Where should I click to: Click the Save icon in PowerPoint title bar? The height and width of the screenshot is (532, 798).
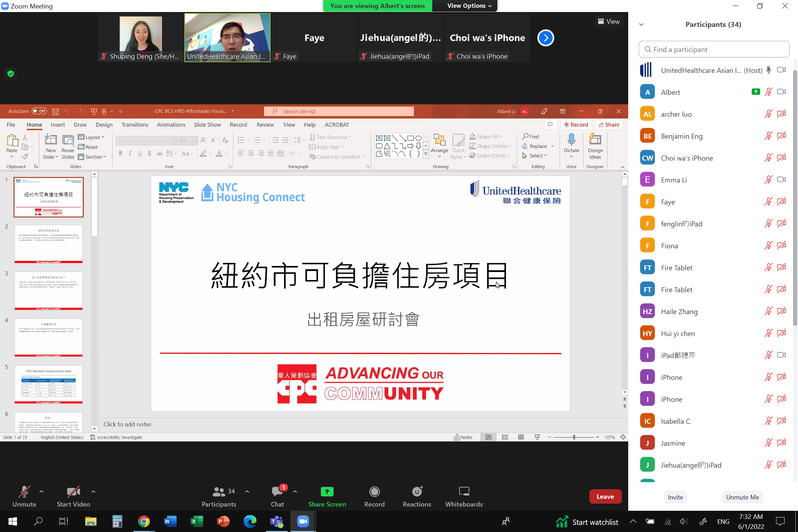[56, 111]
